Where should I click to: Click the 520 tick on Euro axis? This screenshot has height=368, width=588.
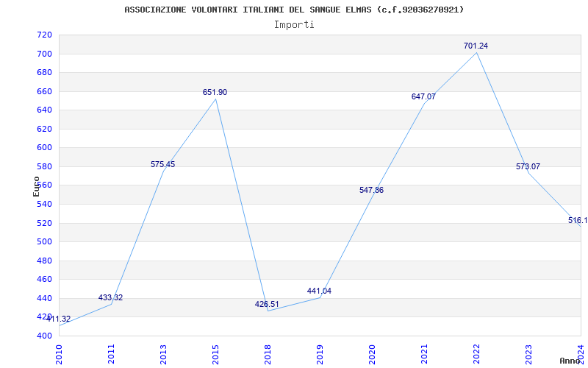(x=44, y=223)
